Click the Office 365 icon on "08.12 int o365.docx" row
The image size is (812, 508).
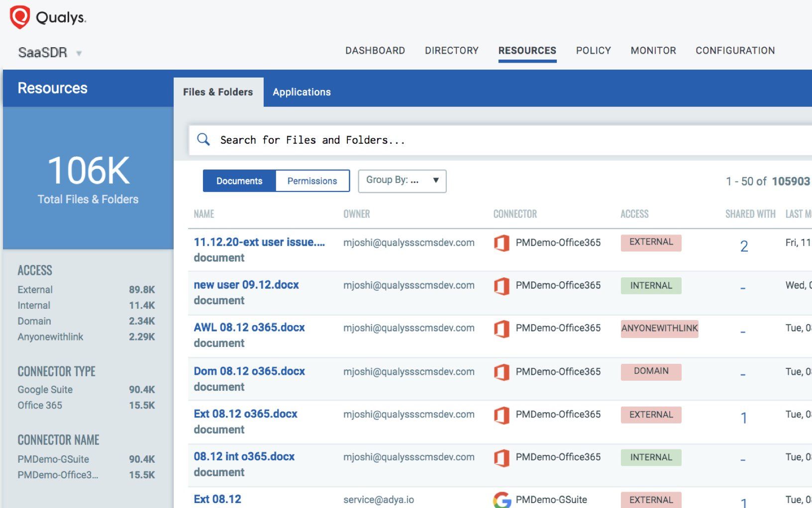click(503, 457)
